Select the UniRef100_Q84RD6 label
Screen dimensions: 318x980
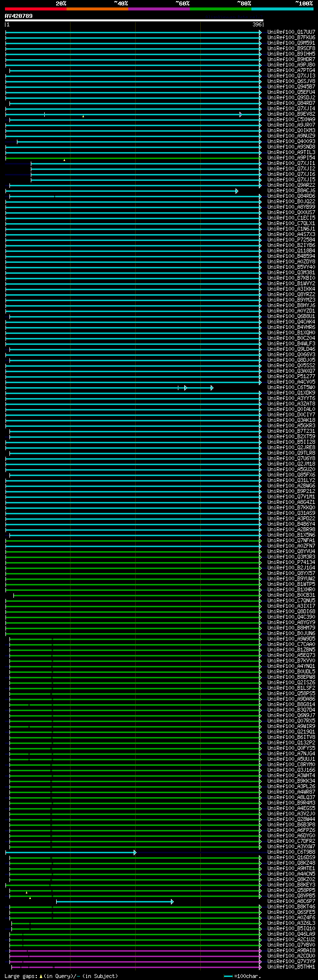291,196
